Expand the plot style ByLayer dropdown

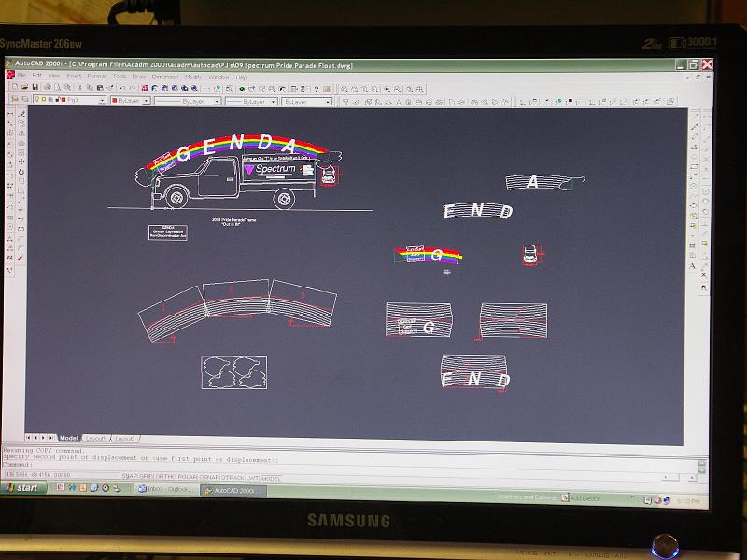328,102
